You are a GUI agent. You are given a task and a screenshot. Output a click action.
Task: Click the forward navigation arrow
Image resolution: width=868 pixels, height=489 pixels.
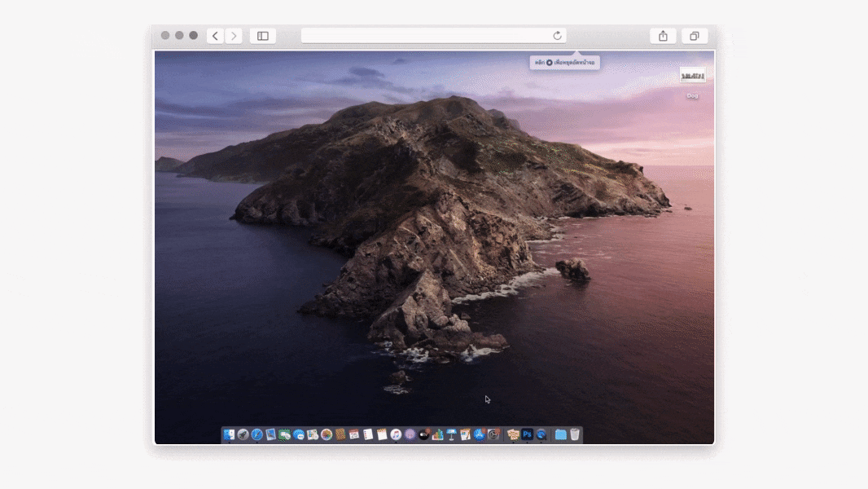[x=235, y=36]
